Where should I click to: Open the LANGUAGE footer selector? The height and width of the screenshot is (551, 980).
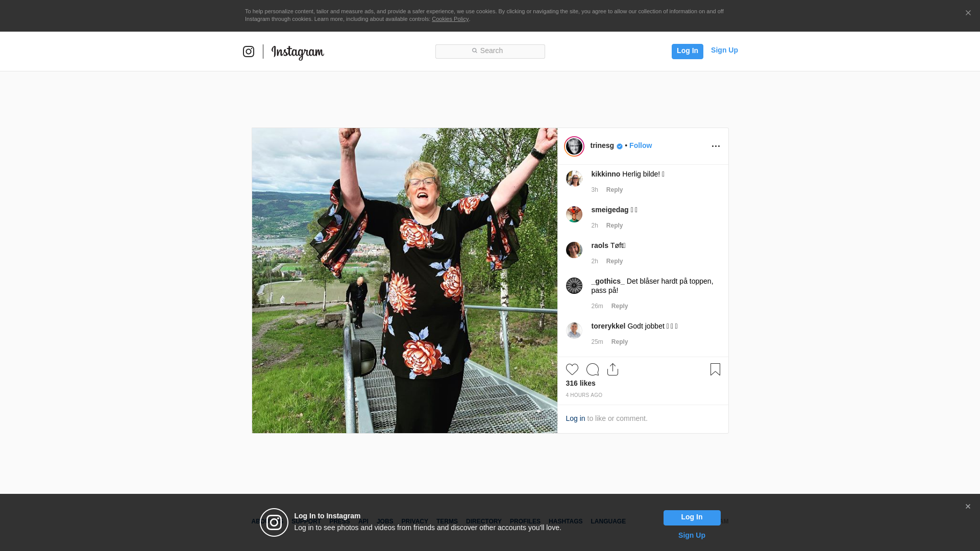(608, 521)
